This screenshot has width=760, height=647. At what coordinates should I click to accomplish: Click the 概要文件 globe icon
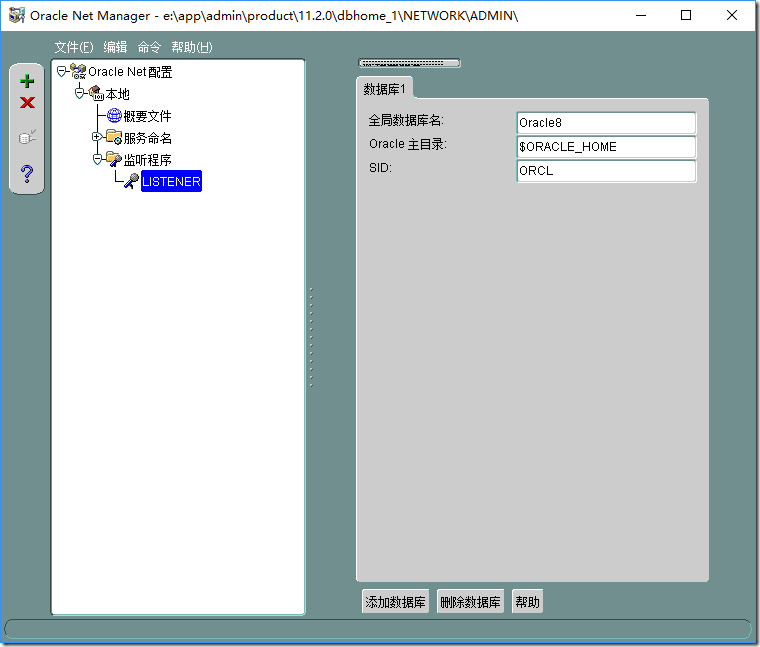pyautogui.click(x=114, y=115)
